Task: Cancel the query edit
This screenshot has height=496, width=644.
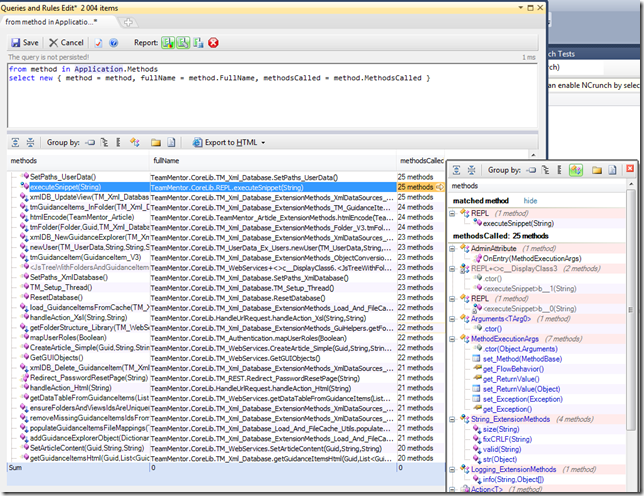Action: point(66,43)
